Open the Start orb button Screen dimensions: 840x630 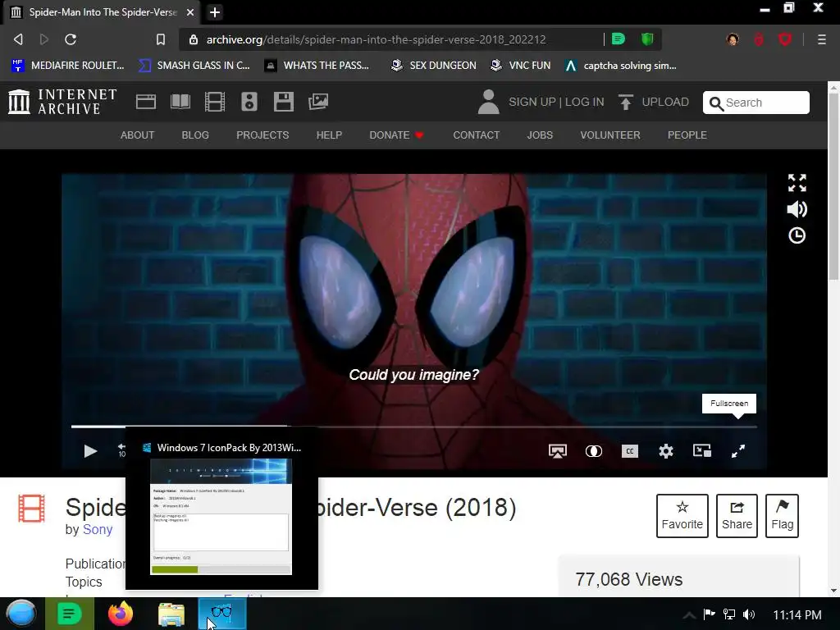(x=21, y=614)
